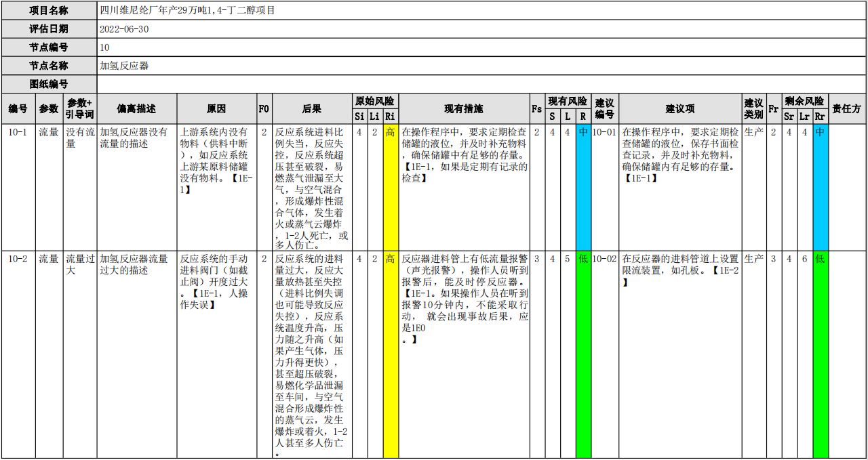868x460 pixels.
Task: Click the deviation cell 加氢反应器流量过大的描述
Action: pyautogui.click(x=137, y=354)
